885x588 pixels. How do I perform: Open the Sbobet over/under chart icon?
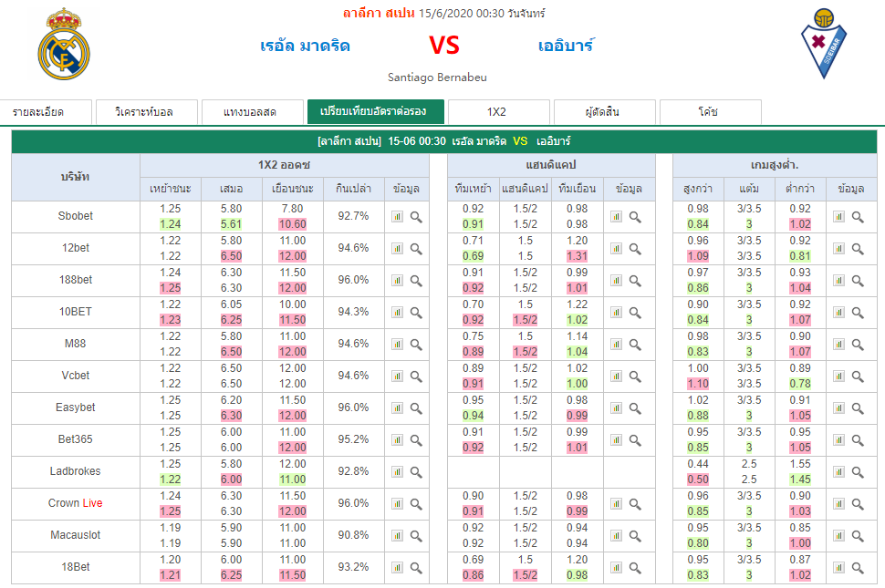click(838, 216)
